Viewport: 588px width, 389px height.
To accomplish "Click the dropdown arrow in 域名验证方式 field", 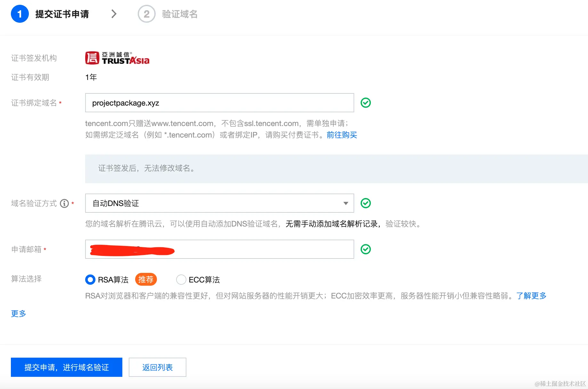I will point(345,203).
